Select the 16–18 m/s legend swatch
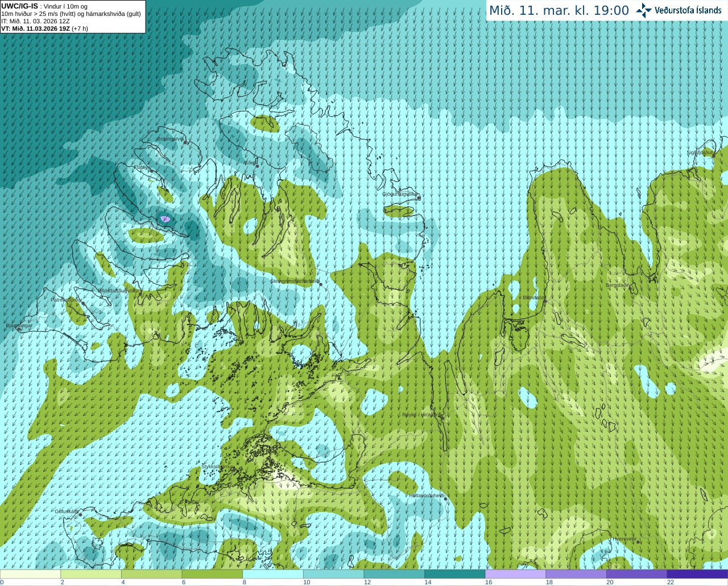This screenshot has height=586, width=728. point(515,574)
